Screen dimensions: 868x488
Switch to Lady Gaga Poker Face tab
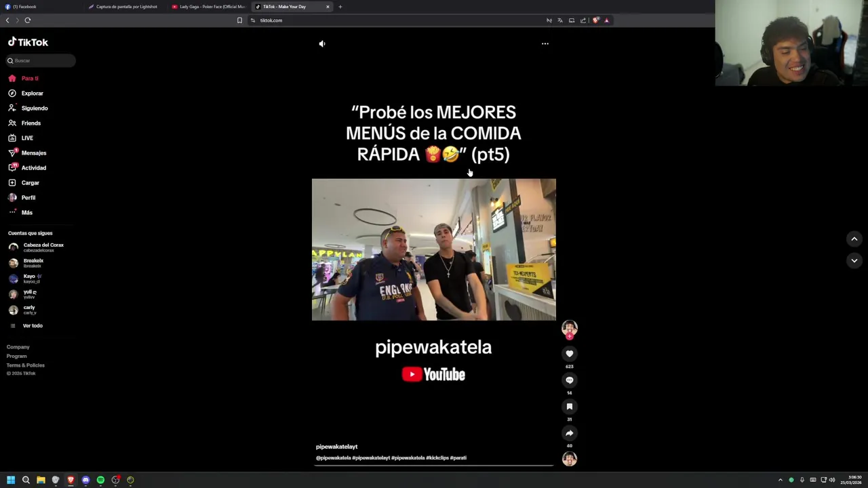[209, 7]
